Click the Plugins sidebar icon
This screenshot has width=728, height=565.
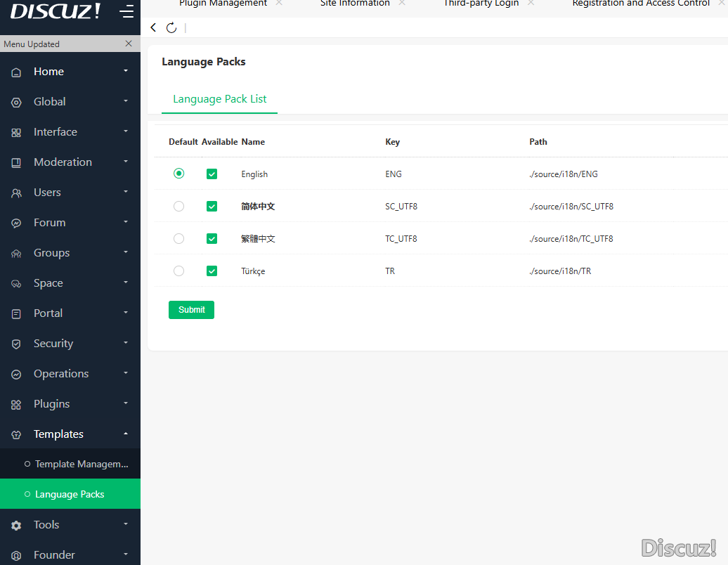[16, 405]
